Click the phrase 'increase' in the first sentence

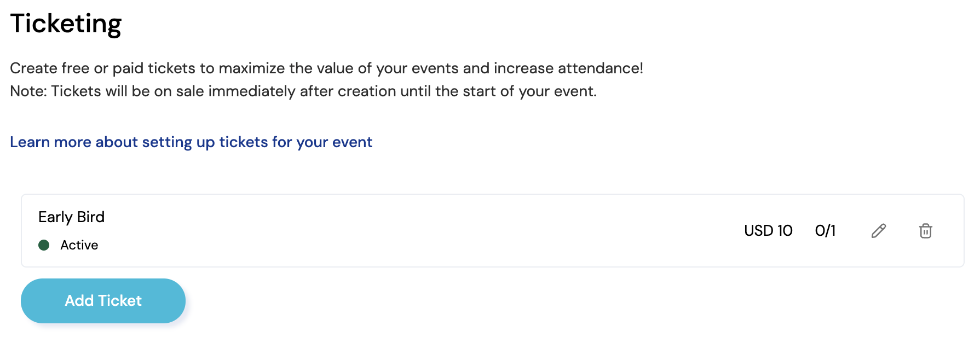point(524,68)
